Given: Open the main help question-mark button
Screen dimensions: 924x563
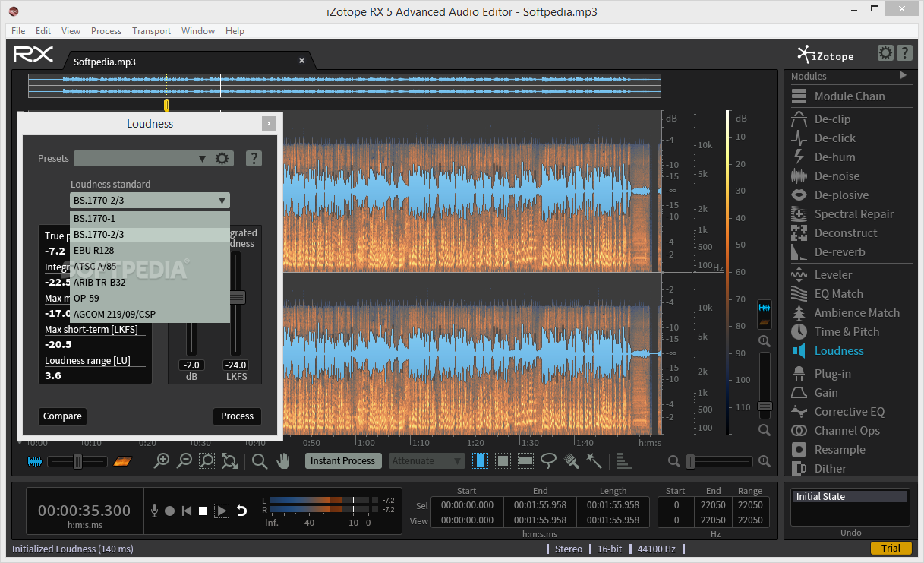Looking at the screenshot, I should [904, 53].
